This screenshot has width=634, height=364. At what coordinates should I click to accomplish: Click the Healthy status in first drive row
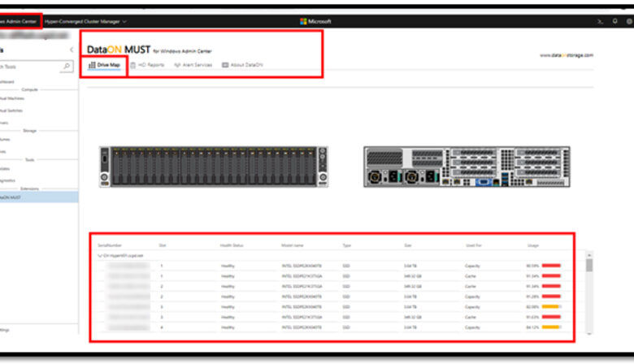point(228,266)
